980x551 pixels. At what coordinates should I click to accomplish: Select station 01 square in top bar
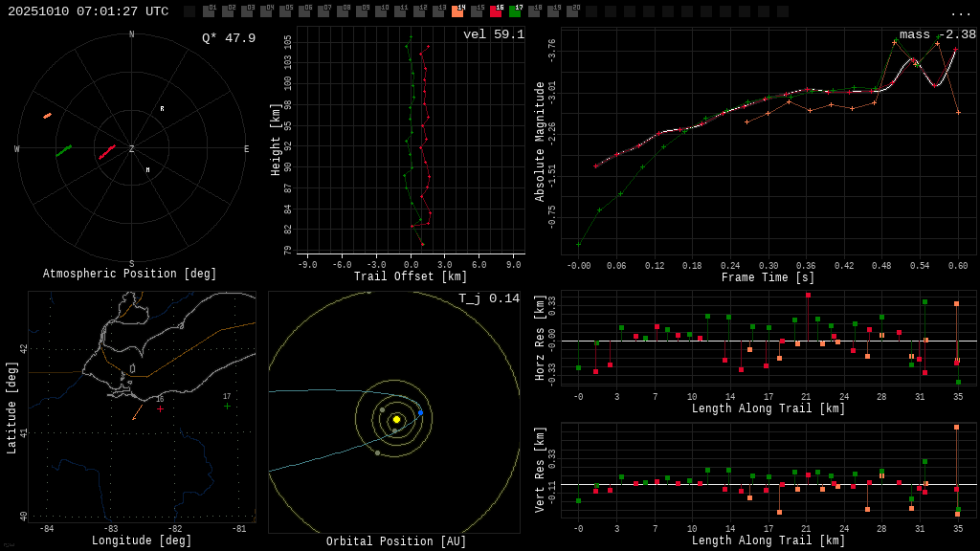tap(209, 11)
